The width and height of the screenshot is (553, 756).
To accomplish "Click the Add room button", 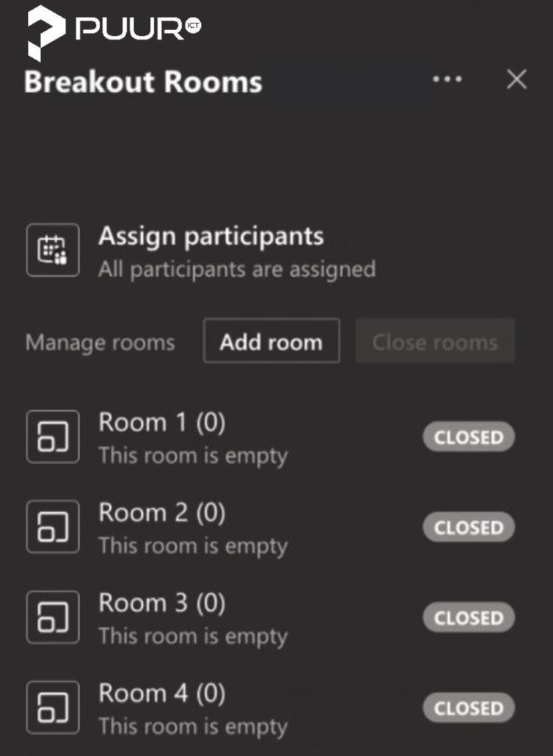I will (x=271, y=341).
